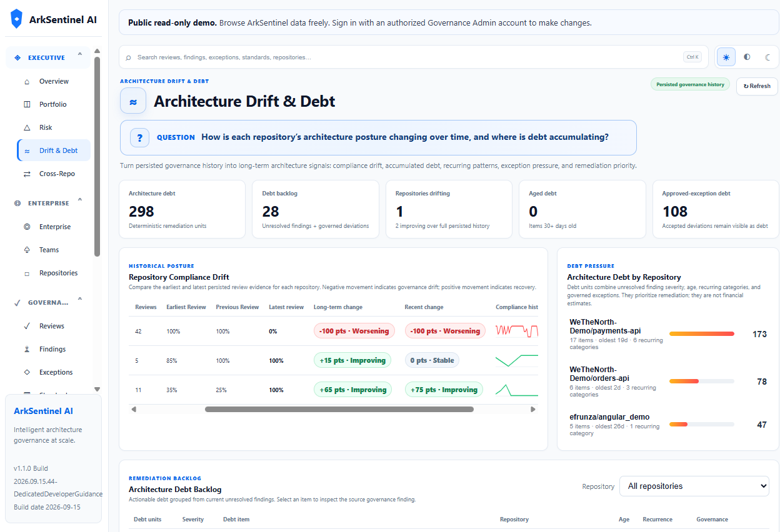780x532 pixels.
Task: Click the Repositories square icon
Action: [x=26, y=273]
